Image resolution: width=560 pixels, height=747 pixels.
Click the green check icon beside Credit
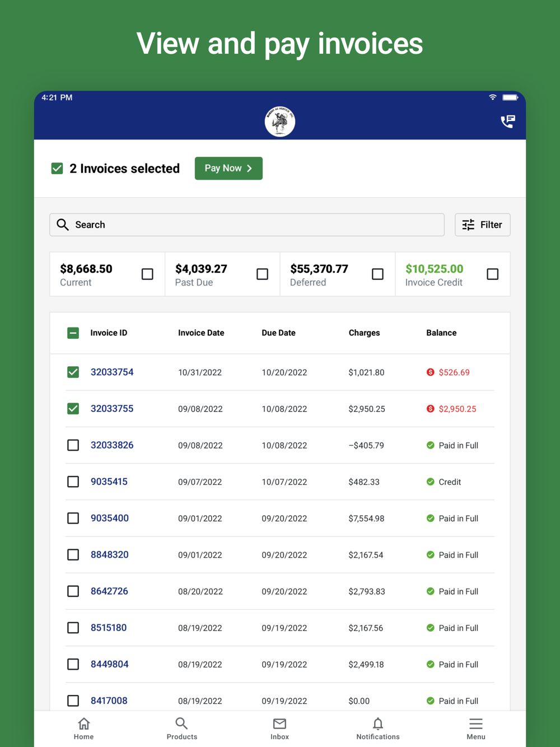(x=430, y=482)
